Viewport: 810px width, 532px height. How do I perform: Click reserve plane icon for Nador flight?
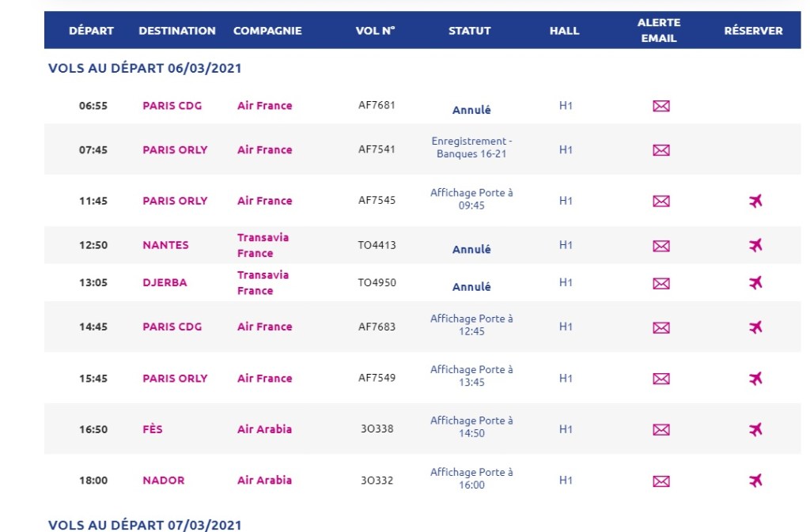pos(755,481)
